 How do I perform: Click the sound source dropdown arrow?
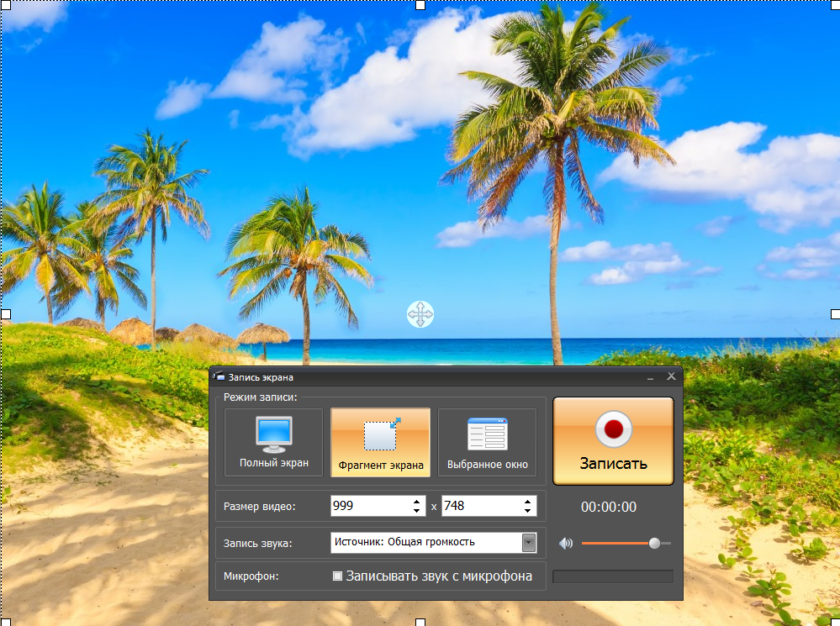pyautogui.click(x=529, y=543)
